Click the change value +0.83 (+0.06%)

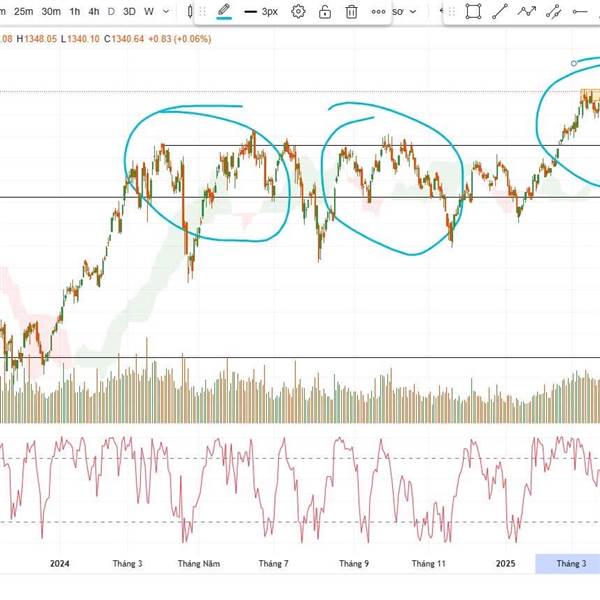[x=179, y=39]
